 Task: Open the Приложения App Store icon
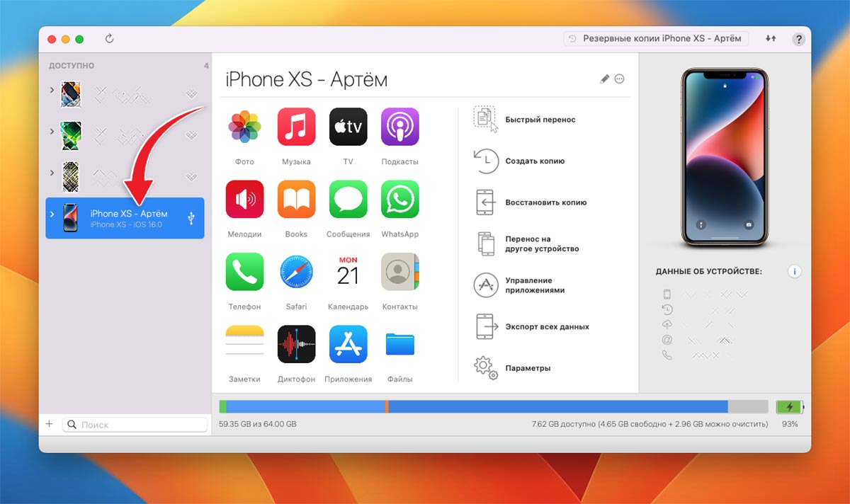(348, 344)
